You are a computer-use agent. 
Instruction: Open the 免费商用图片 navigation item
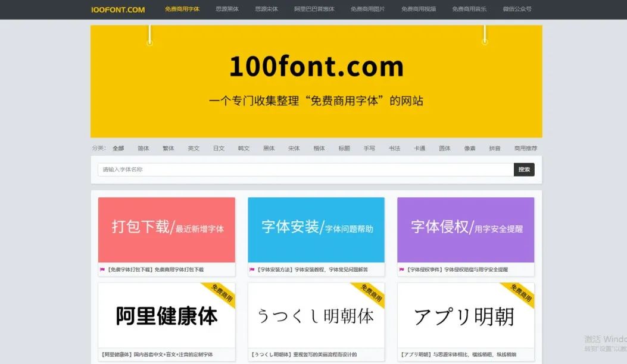click(x=367, y=10)
